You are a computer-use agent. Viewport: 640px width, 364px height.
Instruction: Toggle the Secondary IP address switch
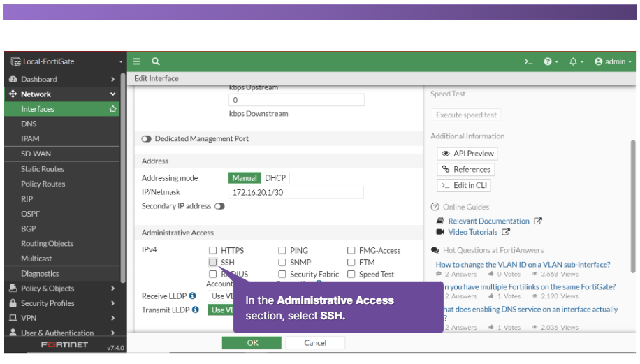[x=219, y=206]
